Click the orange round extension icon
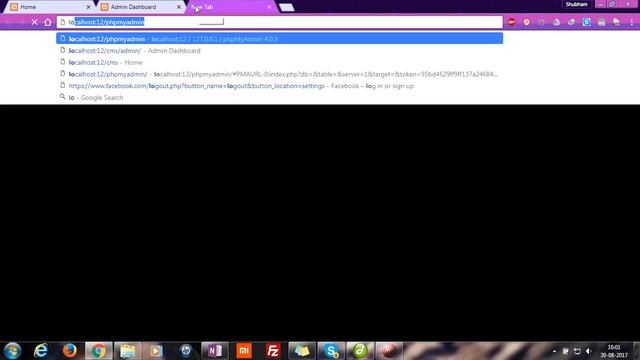Viewport: 640px width, 360px height. (527, 22)
